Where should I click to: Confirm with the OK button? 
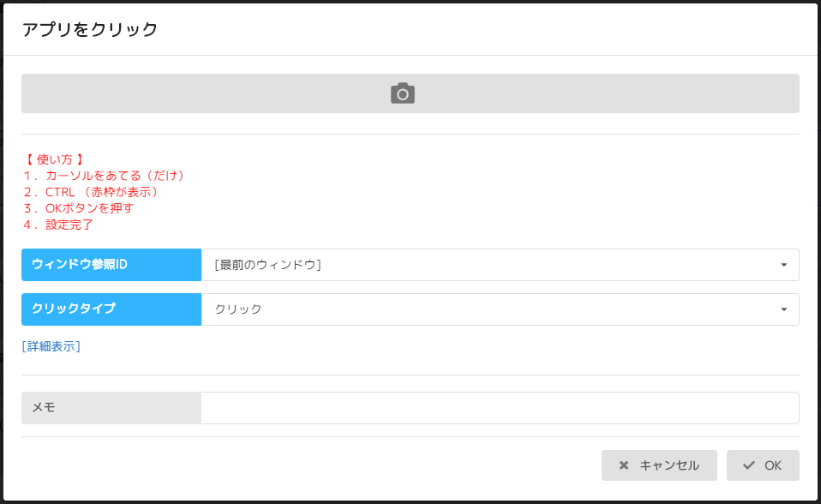[763, 465]
